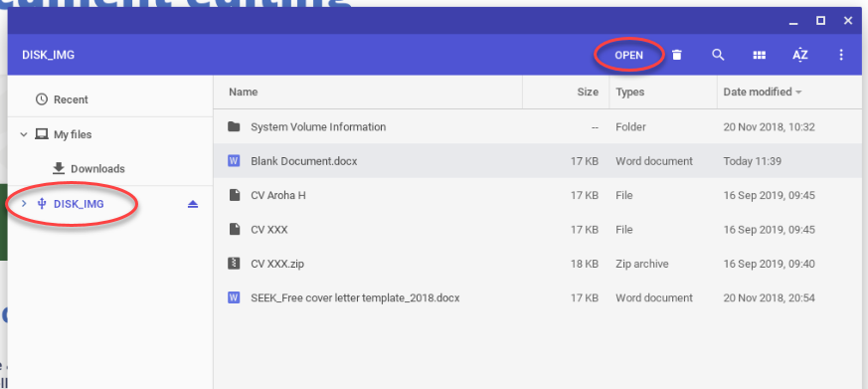
Task: Click file icon of CV Aroha H
Action: pos(235,196)
